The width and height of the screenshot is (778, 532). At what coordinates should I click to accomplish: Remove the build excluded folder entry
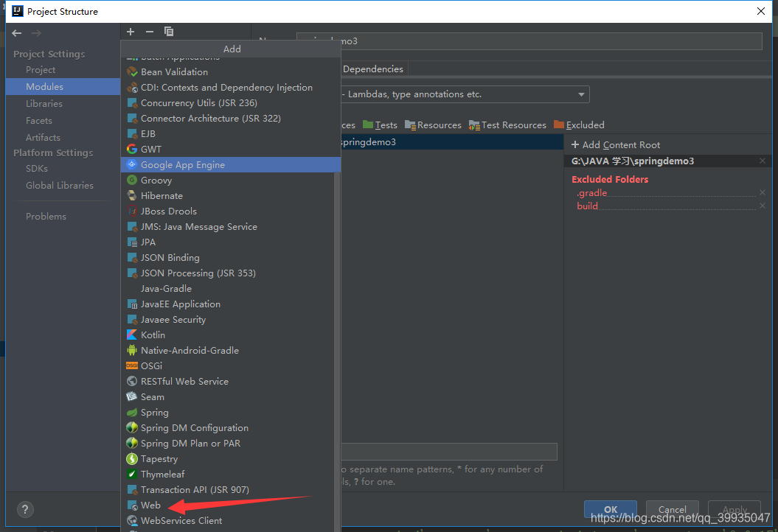pyautogui.click(x=763, y=206)
